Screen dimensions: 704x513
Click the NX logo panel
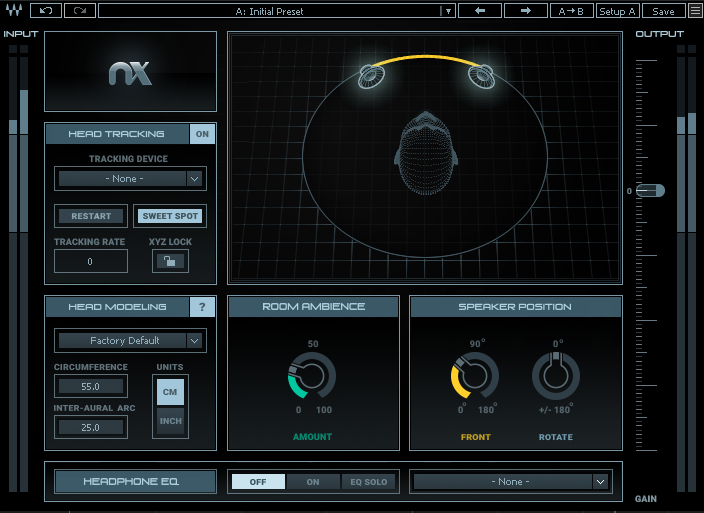coord(131,71)
